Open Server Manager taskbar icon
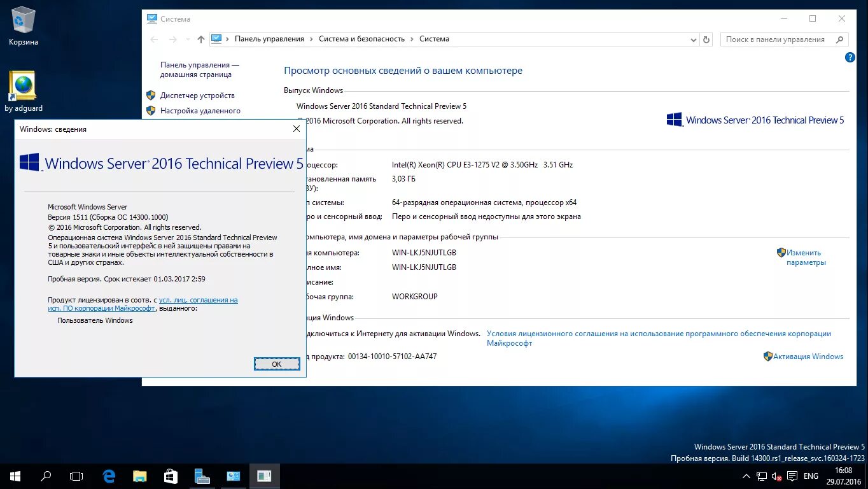The image size is (868, 489). click(202, 476)
